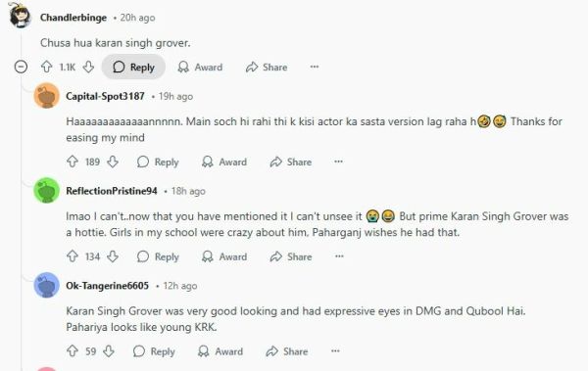Viewport: 588px width, 371px height.
Task: Share Ok-Tangerine6605's comment
Action: click(287, 351)
